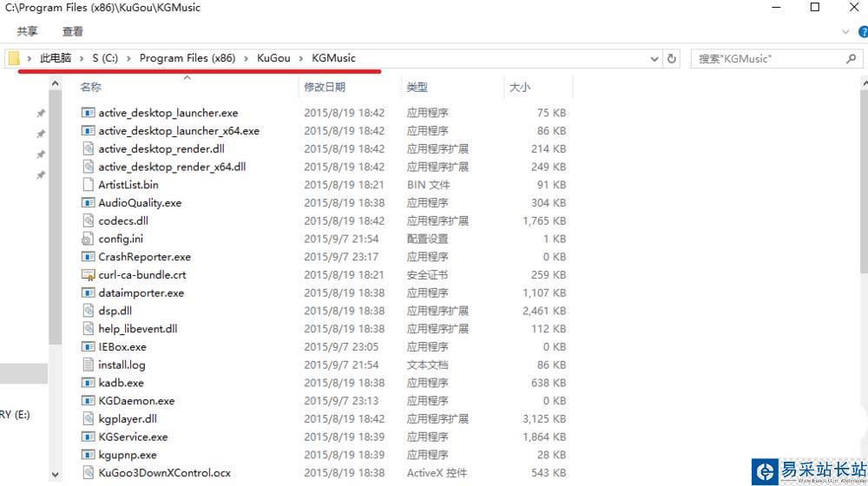Click the codecs.dll file icon

(88, 220)
